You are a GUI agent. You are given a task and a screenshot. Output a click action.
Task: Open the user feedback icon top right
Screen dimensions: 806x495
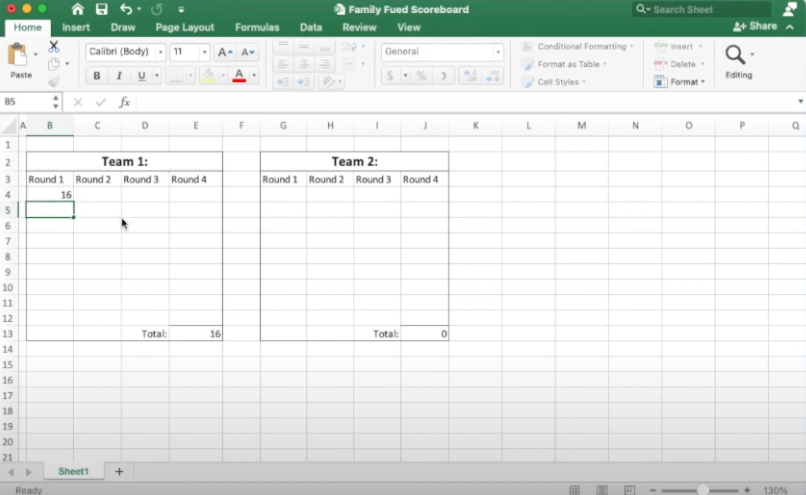(790, 9)
